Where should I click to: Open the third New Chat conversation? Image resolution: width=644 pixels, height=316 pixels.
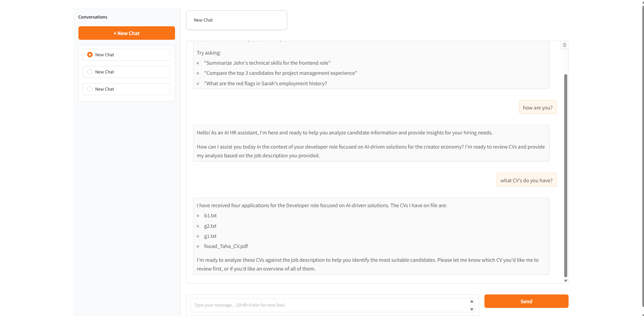pyautogui.click(x=126, y=89)
